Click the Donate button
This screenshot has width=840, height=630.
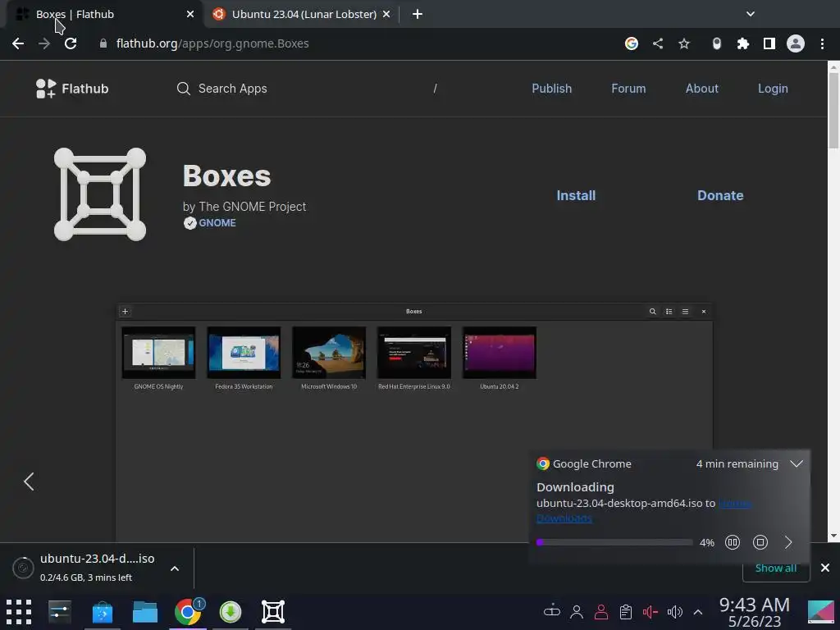tap(720, 195)
